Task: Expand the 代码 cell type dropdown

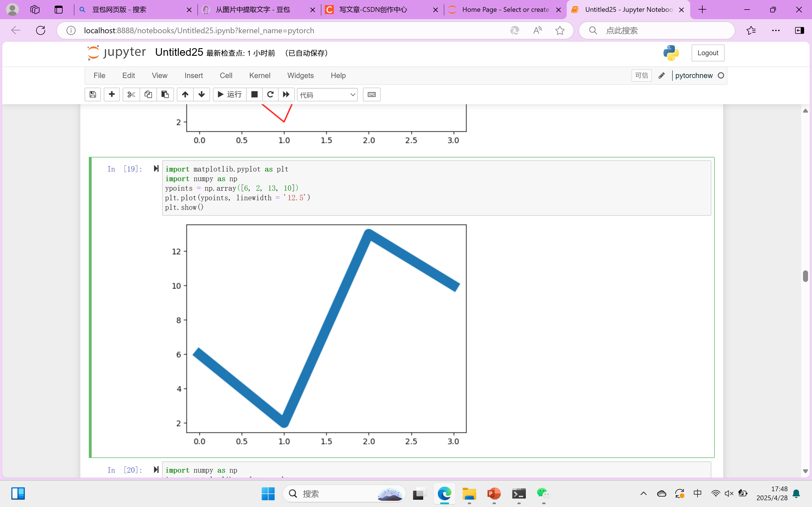Action: [x=327, y=95]
